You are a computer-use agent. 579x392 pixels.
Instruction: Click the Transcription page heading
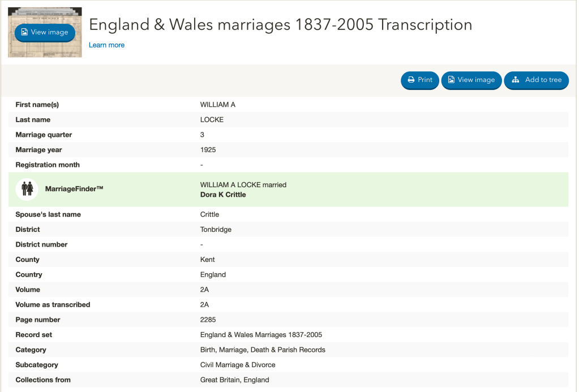pyautogui.click(x=280, y=25)
